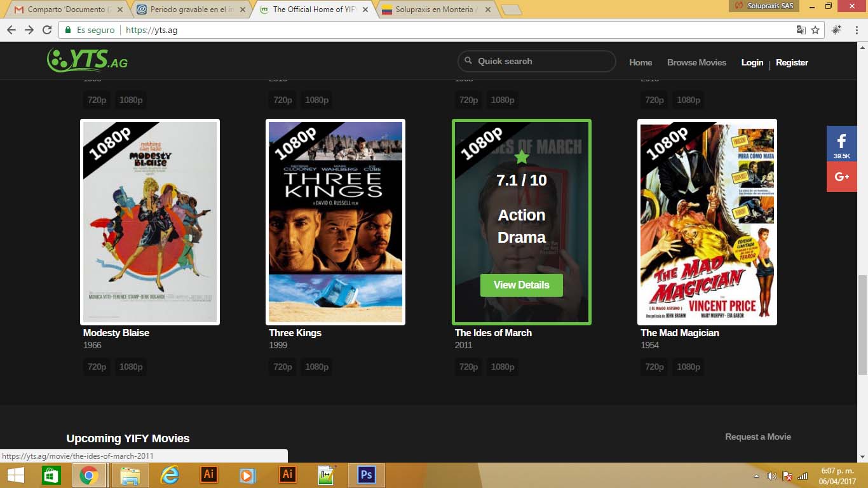
Task: Launch Internet Explorer from the taskbar
Action: [169, 475]
